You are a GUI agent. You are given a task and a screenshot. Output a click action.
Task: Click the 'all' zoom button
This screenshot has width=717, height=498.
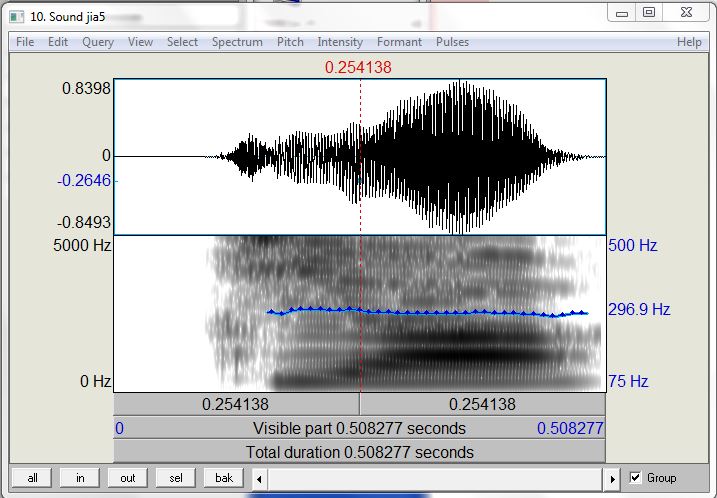click(32, 478)
